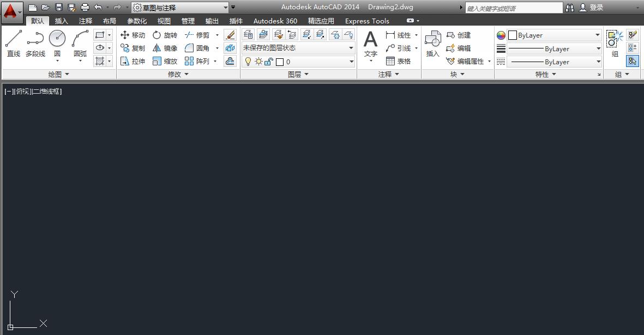Toggle group selection on/off button

pos(632,61)
